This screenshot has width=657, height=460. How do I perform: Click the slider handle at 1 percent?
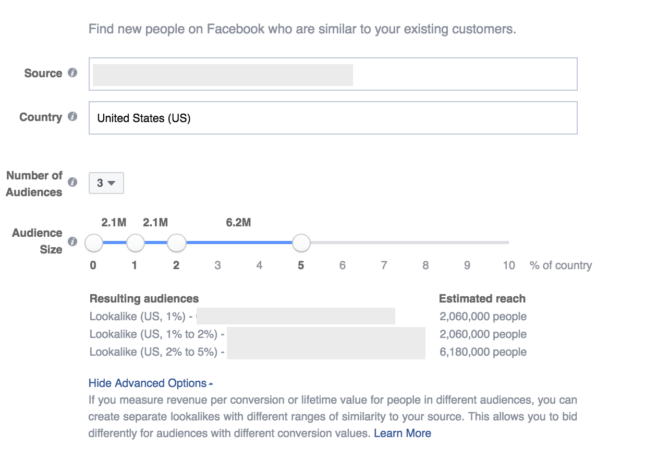135,243
